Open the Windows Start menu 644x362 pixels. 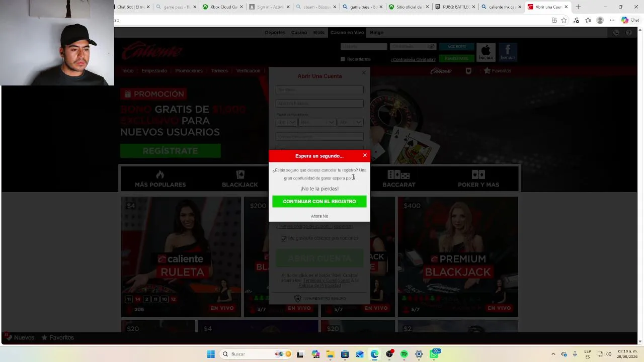pos(211,354)
